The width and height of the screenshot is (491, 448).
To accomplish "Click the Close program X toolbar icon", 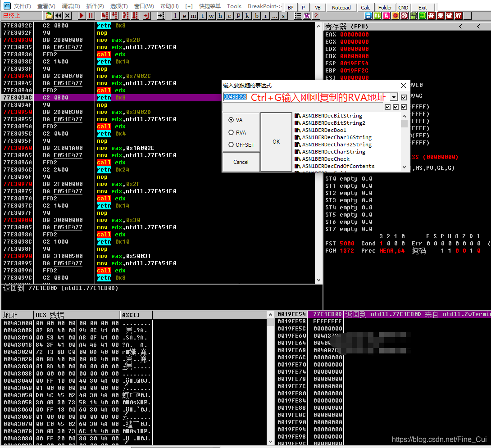I will click(x=67, y=16).
